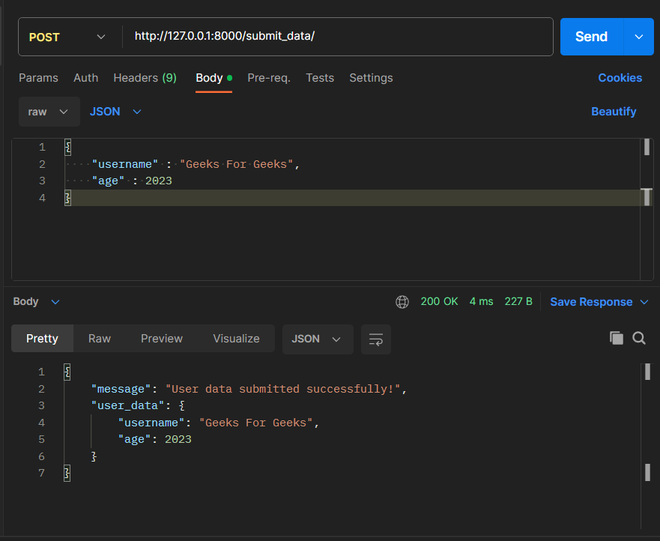Switch to the Pre-req. tab
Viewport: 660px width, 541px height.
click(269, 78)
